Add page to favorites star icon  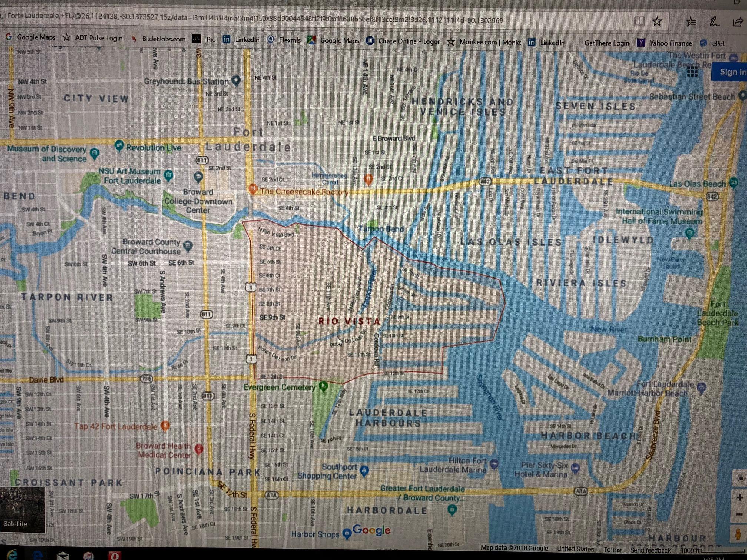click(x=657, y=21)
